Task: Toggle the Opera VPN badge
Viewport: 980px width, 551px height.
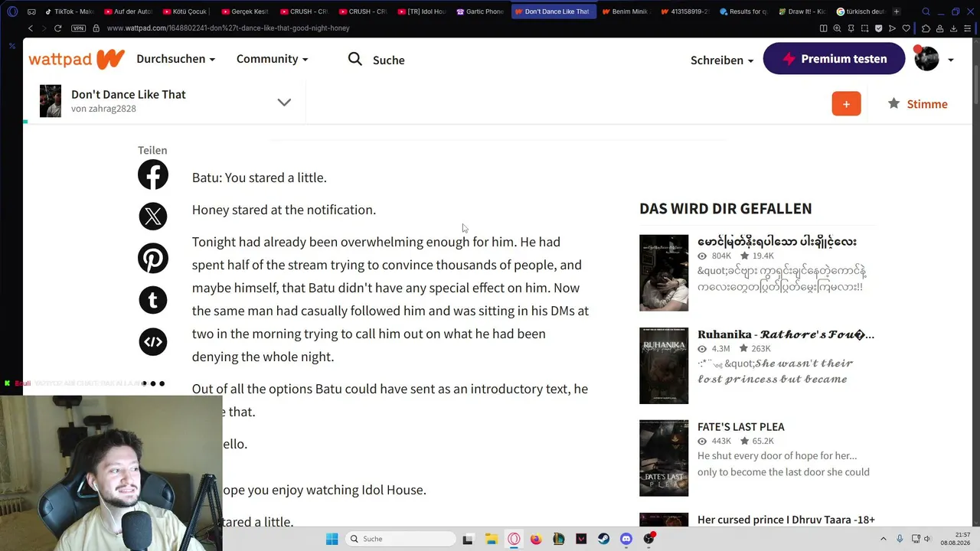Action: point(78,28)
